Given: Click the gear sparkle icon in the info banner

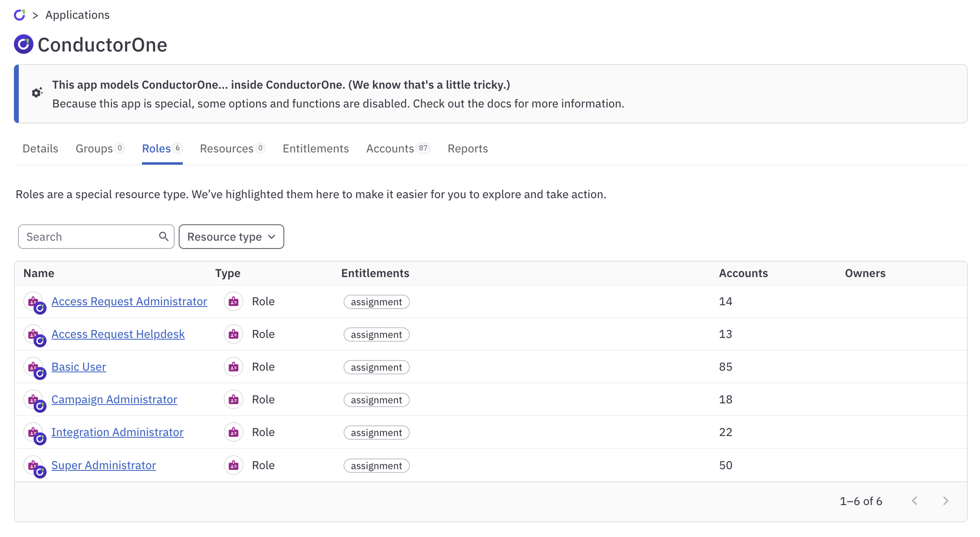Looking at the screenshot, I should pos(37,93).
